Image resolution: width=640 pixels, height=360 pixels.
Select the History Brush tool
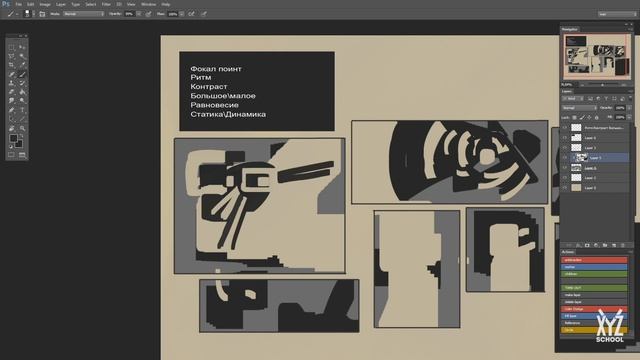[x=22, y=83]
